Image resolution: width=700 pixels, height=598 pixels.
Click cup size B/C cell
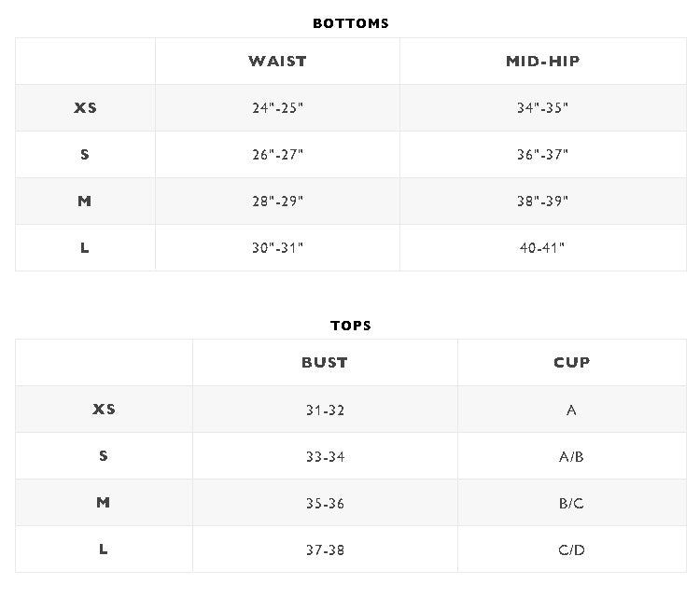pos(571,504)
